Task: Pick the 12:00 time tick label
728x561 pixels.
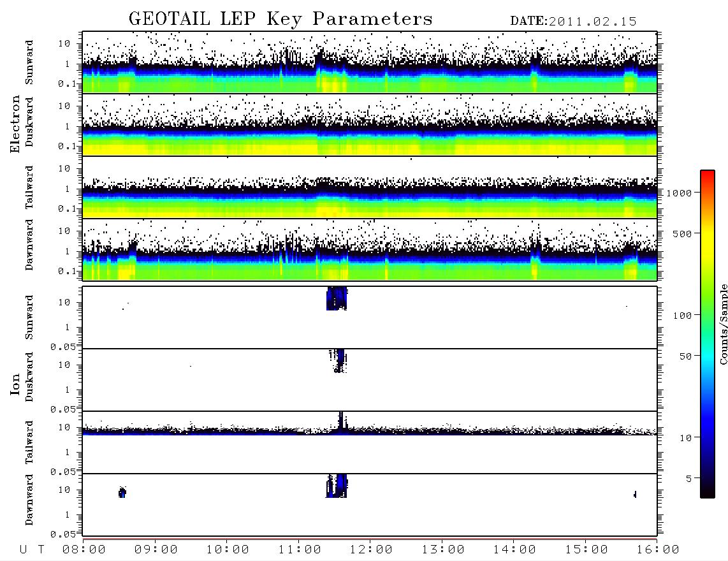Action: [371, 550]
